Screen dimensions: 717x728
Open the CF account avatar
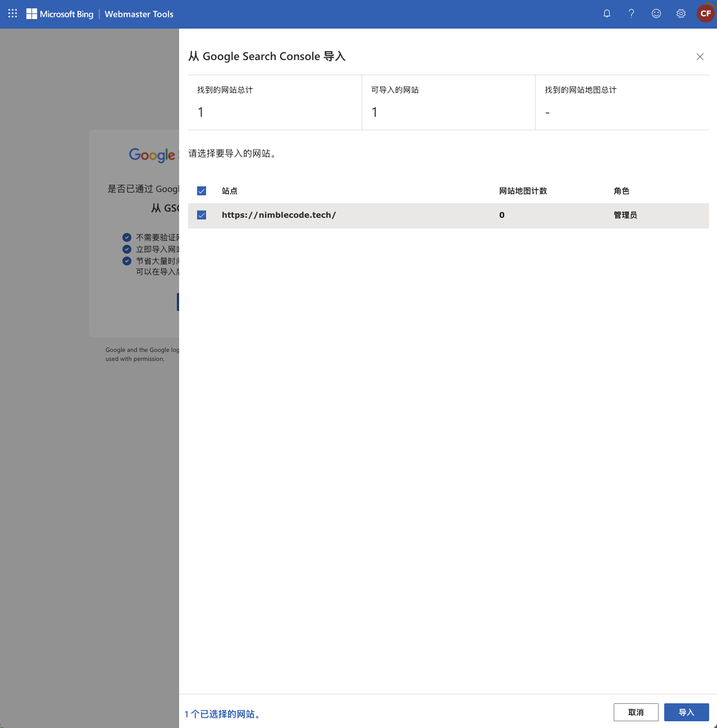point(706,13)
